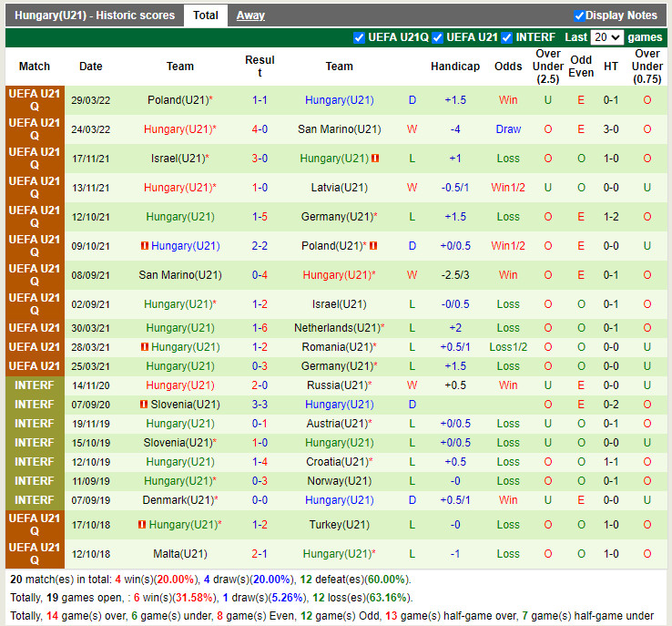Click the 4-0 result against San Marino(U21)
The width and height of the screenshot is (672, 626).
point(260,129)
